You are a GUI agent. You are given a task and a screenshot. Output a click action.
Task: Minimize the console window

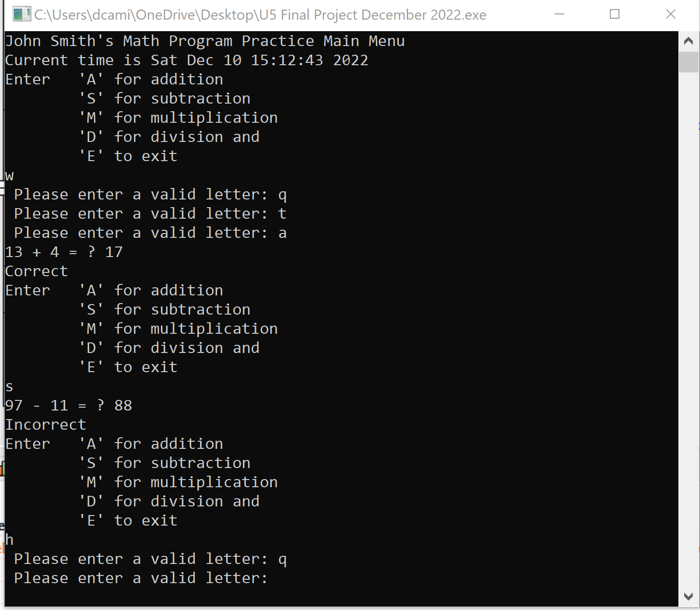click(559, 14)
